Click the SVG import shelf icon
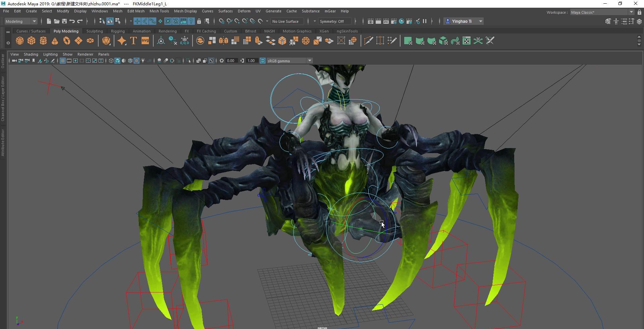The width and height of the screenshot is (644, 329). click(145, 41)
